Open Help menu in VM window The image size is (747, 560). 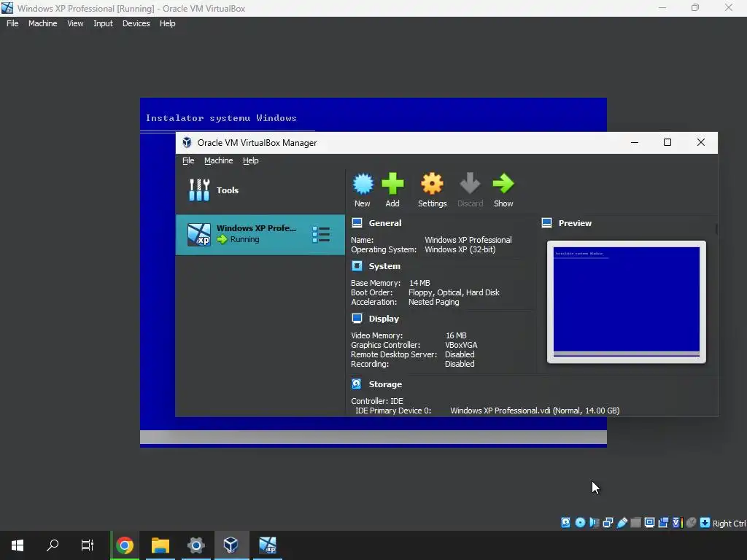pos(167,23)
